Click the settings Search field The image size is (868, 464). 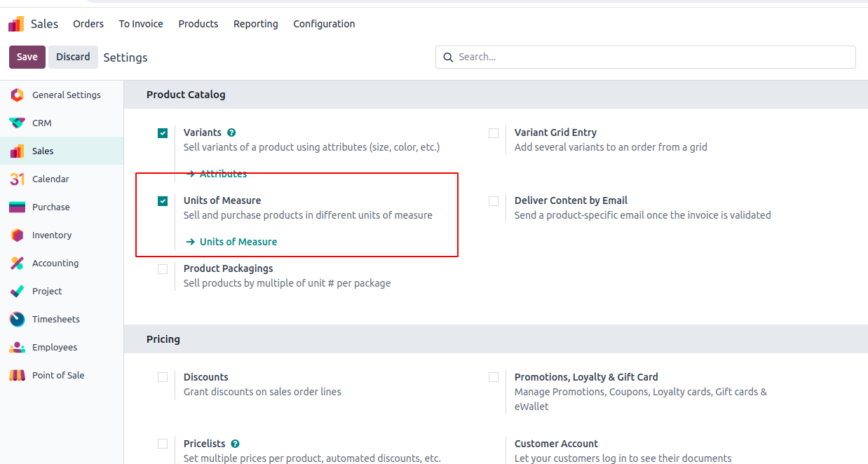652,57
